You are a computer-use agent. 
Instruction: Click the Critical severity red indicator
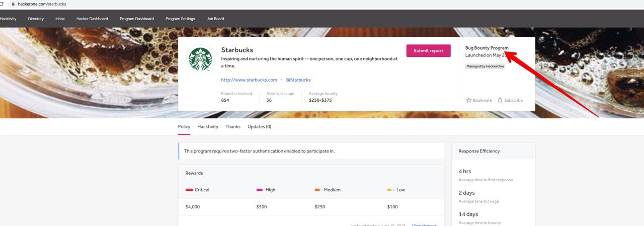click(189, 190)
